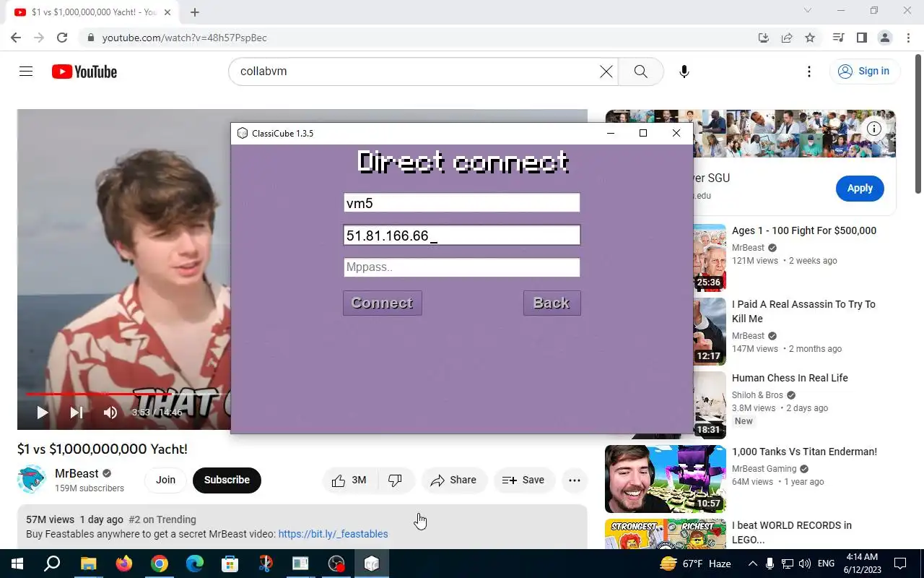The width and height of the screenshot is (924, 578).
Task: Click the video progress bar
Action: tap(128, 394)
